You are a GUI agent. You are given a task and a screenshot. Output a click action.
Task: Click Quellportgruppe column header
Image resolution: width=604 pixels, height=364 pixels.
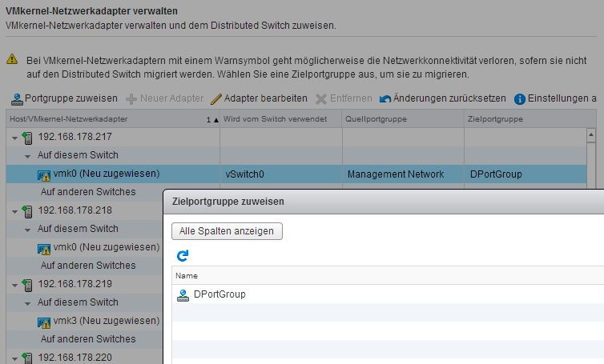(x=376, y=118)
